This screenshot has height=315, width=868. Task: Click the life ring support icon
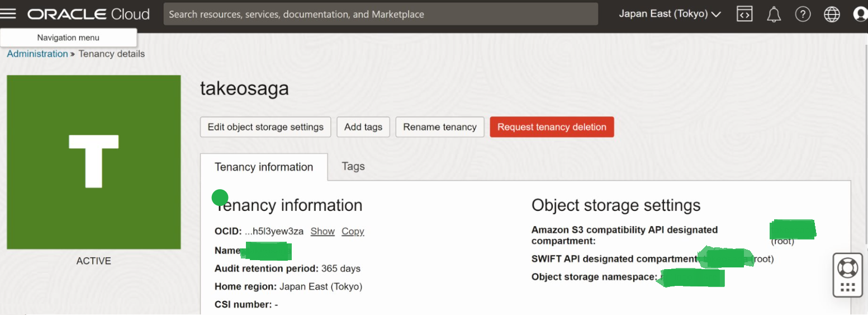pos(847,268)
